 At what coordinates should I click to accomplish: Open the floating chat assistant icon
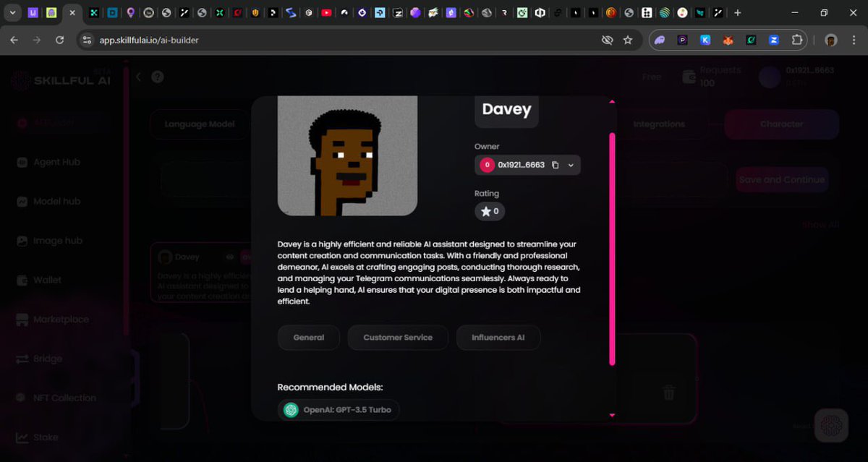click(x=831, y=426)
